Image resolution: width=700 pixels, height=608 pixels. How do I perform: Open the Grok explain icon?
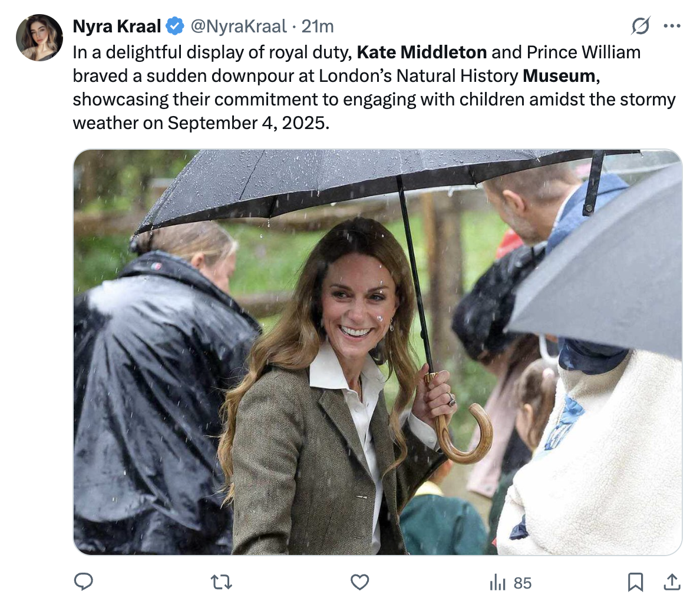tap(640, 26)
